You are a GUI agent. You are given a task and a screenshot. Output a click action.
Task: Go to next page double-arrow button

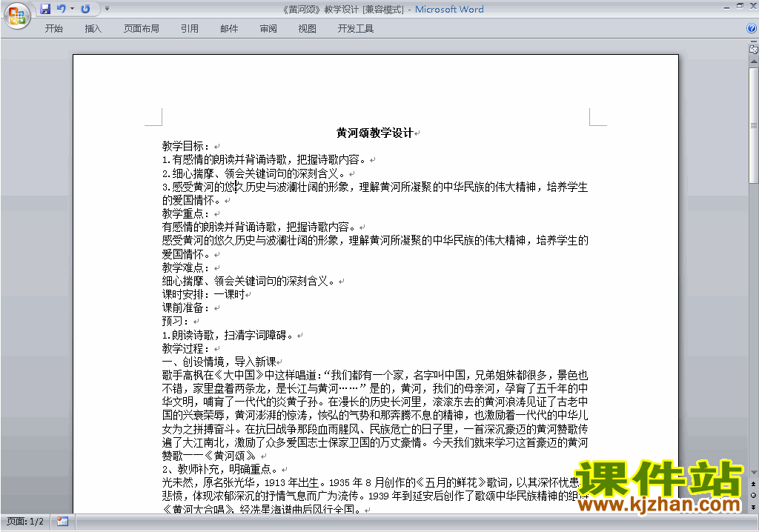coord(754,507)
